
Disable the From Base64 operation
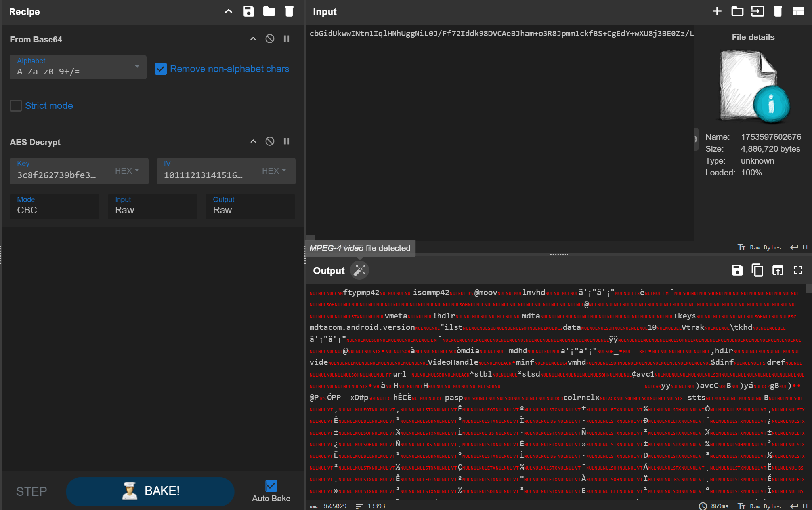[x=270, y=39]
